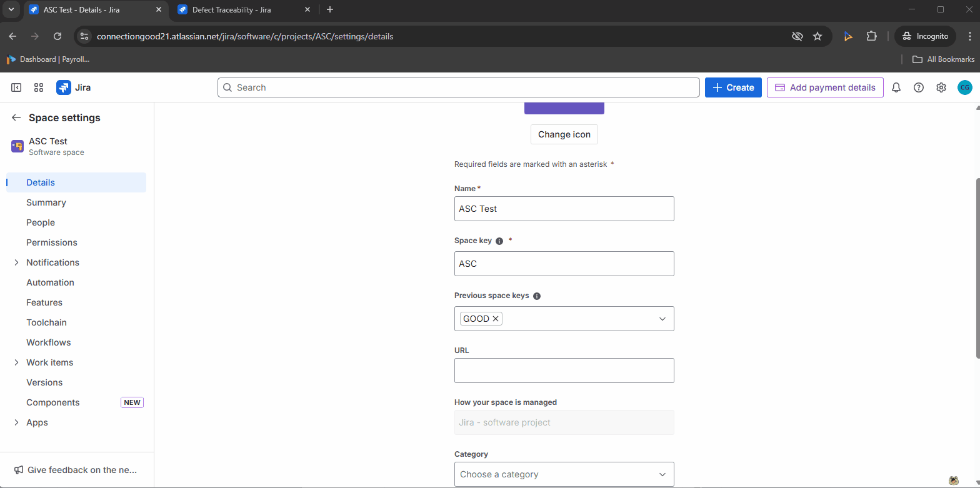Image resolution: width=980 pixels, height=488 pixels.
Task: Open Permissions in the sidebar
Action: pyautogui.click(x=52, y=242)
